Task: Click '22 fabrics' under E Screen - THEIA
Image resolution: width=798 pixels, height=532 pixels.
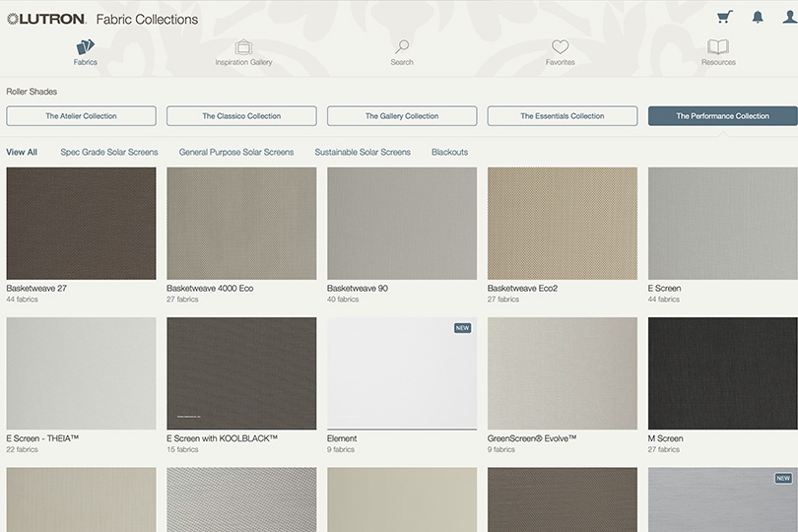Action: 22,449
